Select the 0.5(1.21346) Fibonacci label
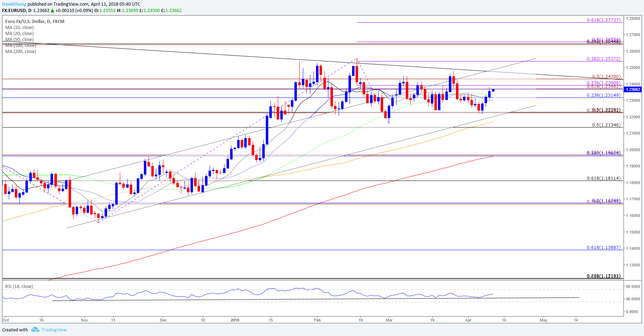This screenshot has height=336, width=644. tap(606, 125)
